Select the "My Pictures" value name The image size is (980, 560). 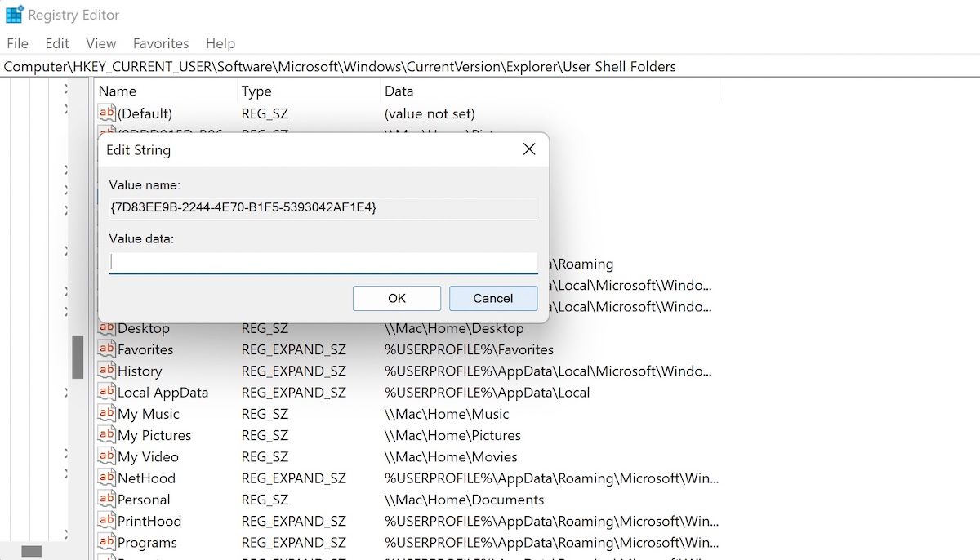pyautogui.click(x=154, y=435)
